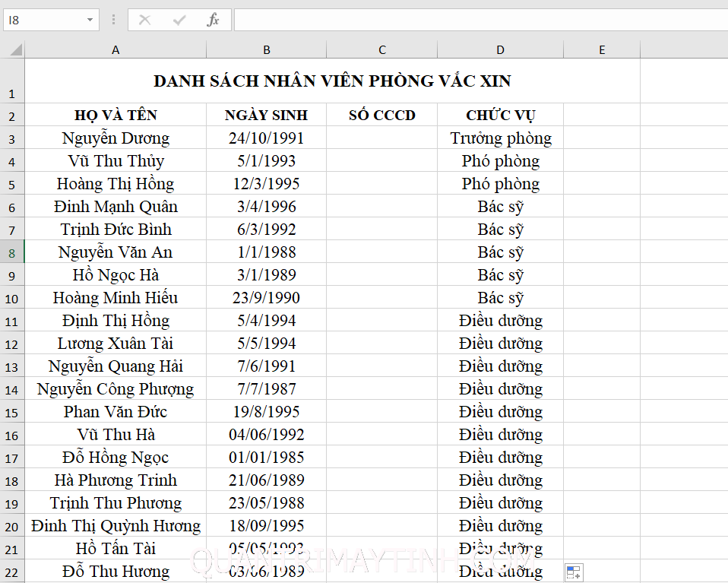Select cell with Nguyễn Văn An
The width and height of the screenshot is (728, 583).
(x=116, y=252)
